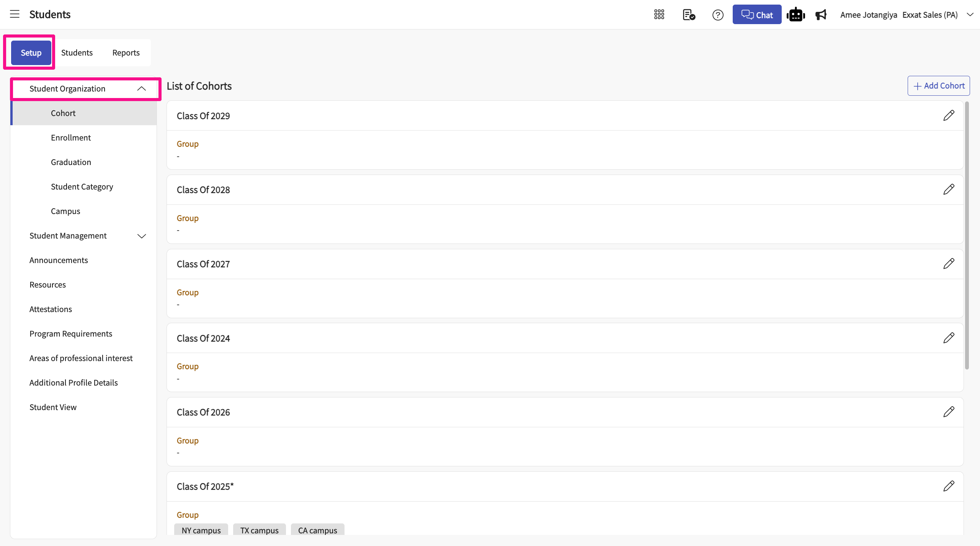
Task: Click the cohort list vertical scrollbar
Action: [x=967, y=235]
